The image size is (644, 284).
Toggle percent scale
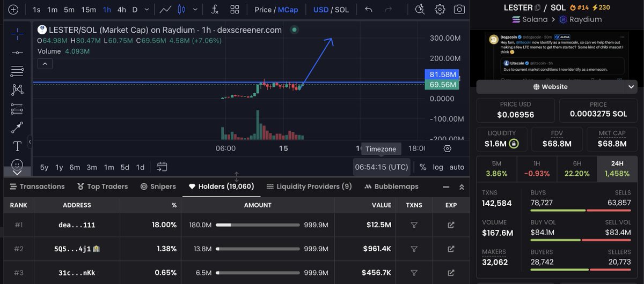(x=423, y=167)
